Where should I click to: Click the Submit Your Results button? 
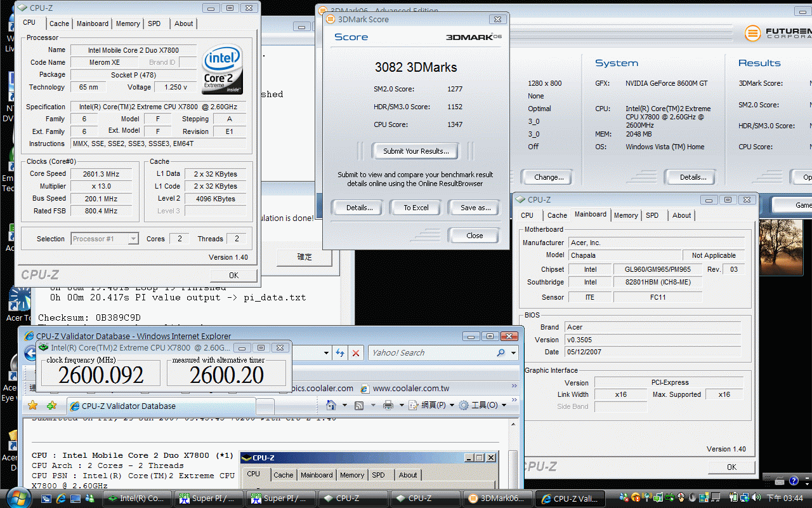tap(416, 151)
